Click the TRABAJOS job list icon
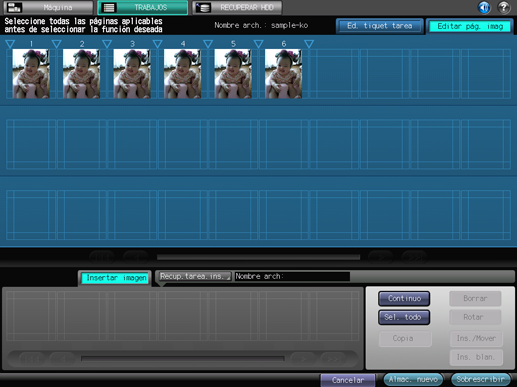The width and height of the screenshot is (517, 387). tap(109, 7)
